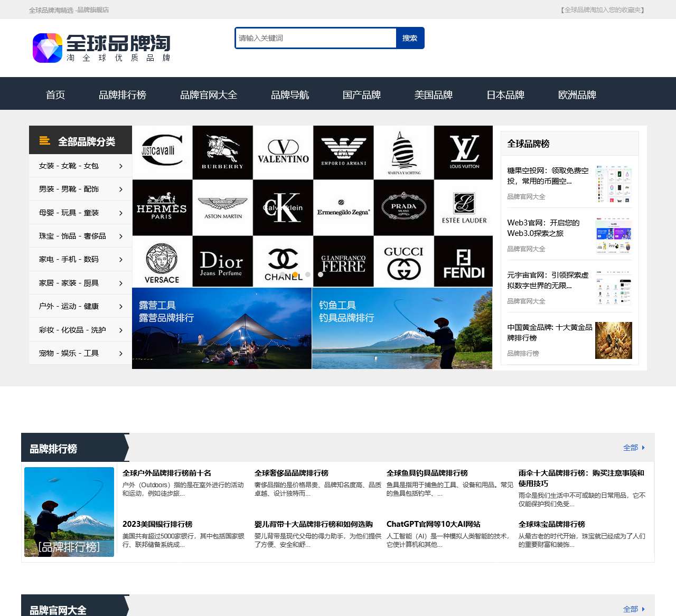Open the 品牌导航 menu item
The width and height of the screenshot is (676, 616).
(289, 95)
